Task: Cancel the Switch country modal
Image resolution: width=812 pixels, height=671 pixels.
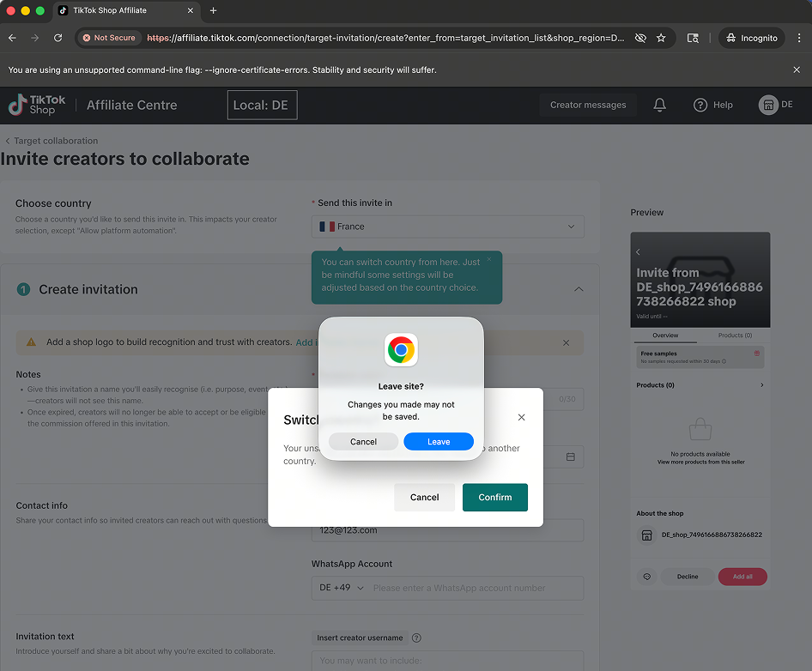Action: click(x=424, y=497)
